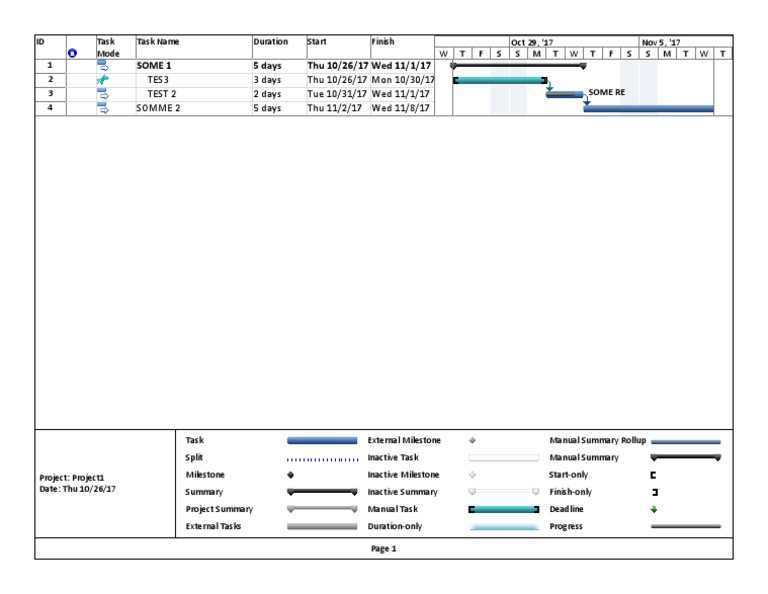Screen dimensions: 768x594
Task: Click the blue info indicator column icon
Action: pyautogui.click(x=71, y=53)
